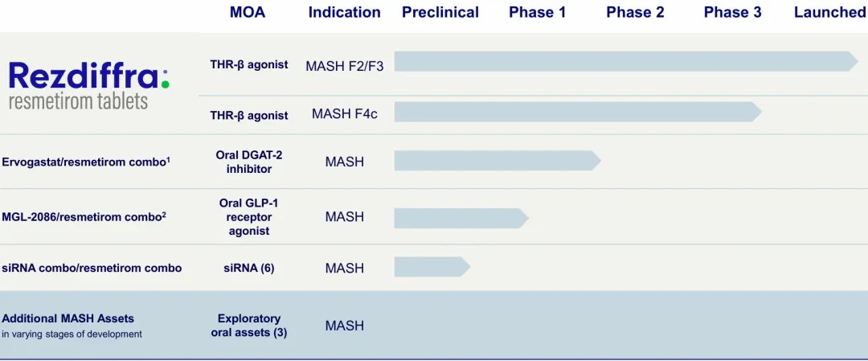
Task: Click the MASH F2/F3 progress bar
Action: tap(626, 61)
